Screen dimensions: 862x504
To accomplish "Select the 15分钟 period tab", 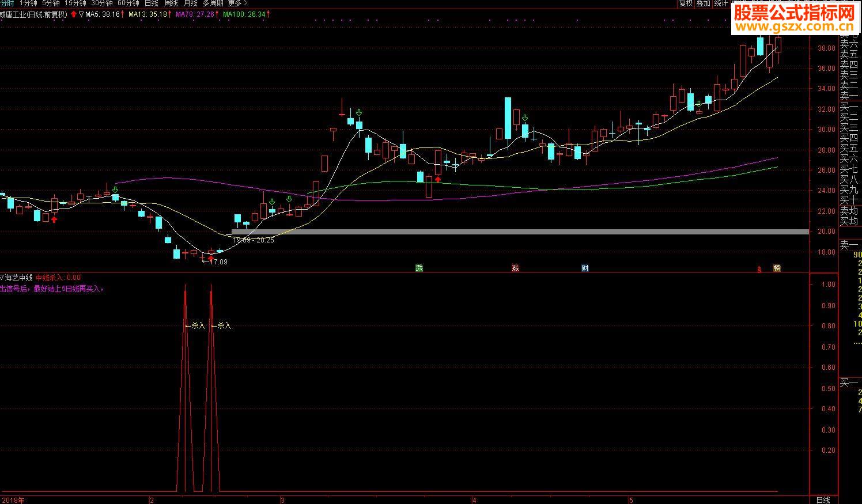I will point(75,3).
